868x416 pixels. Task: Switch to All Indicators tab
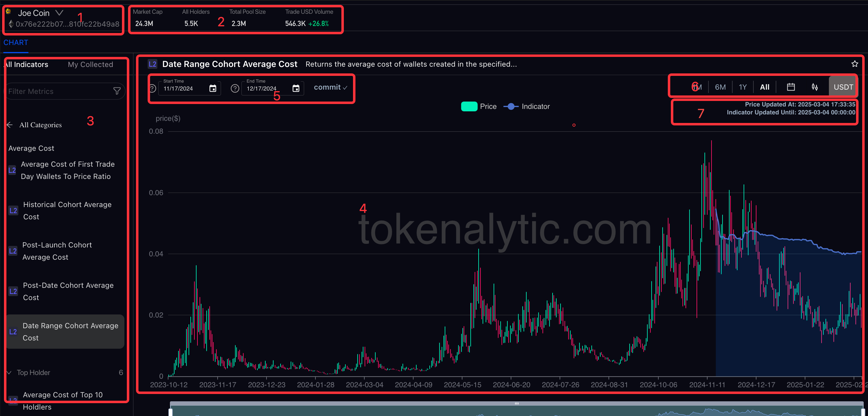[x=26, y=65]
